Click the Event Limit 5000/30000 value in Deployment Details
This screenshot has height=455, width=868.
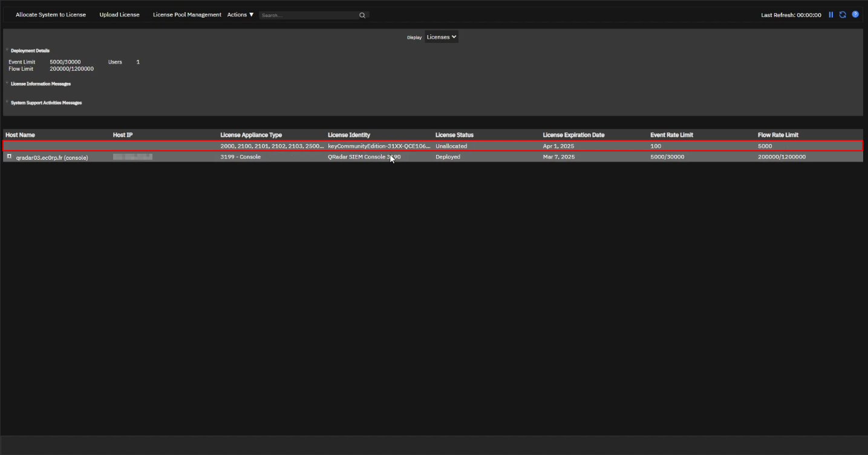65,62
